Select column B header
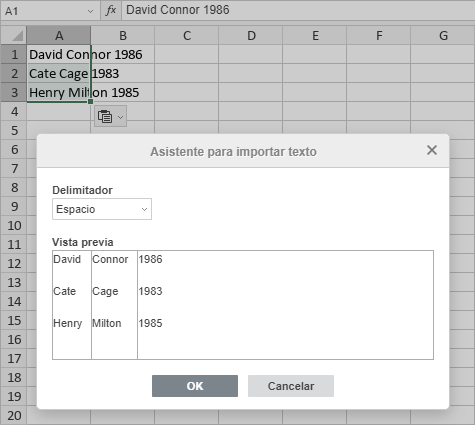 tap(123, 35)
